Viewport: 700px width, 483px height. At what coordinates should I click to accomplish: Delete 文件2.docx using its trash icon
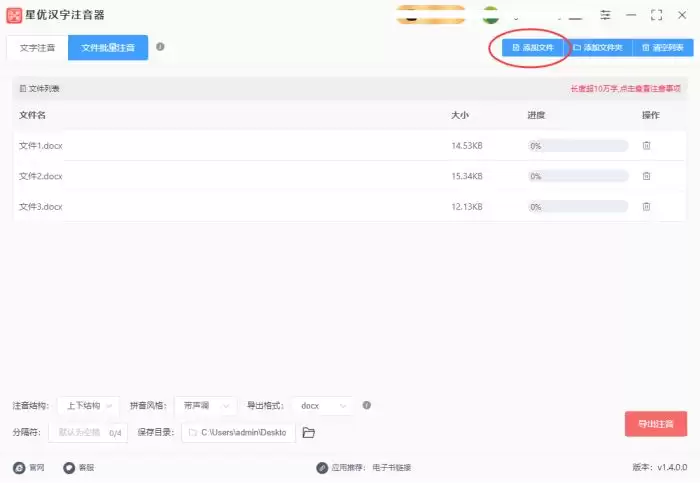click(646, 176)
